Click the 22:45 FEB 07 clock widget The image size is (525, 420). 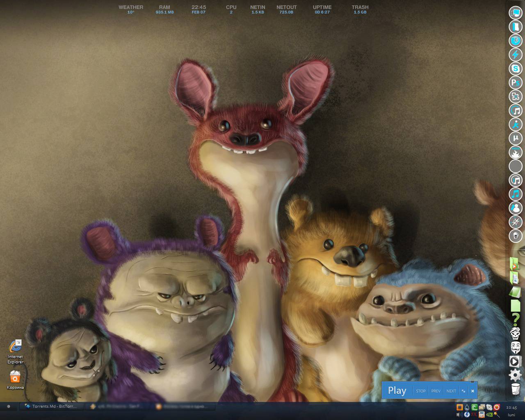point(199,9)
